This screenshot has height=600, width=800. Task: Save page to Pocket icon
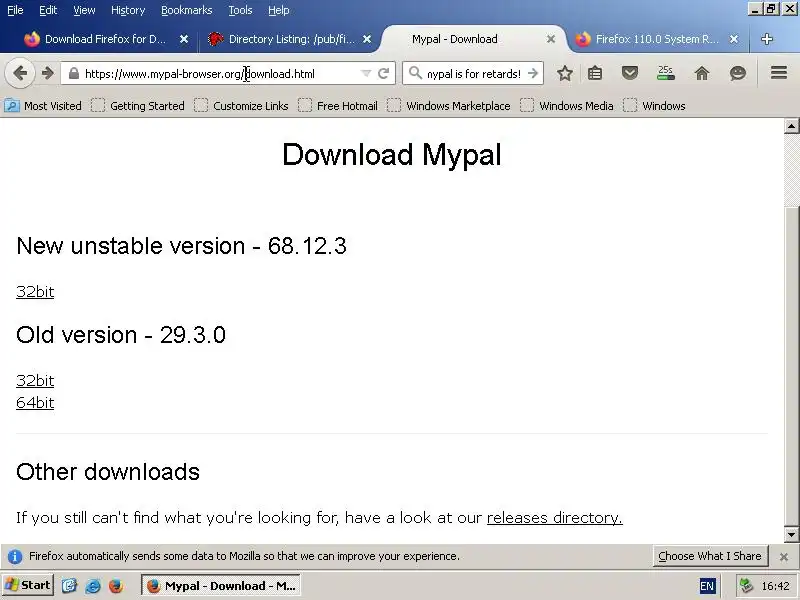click(630, 73)
